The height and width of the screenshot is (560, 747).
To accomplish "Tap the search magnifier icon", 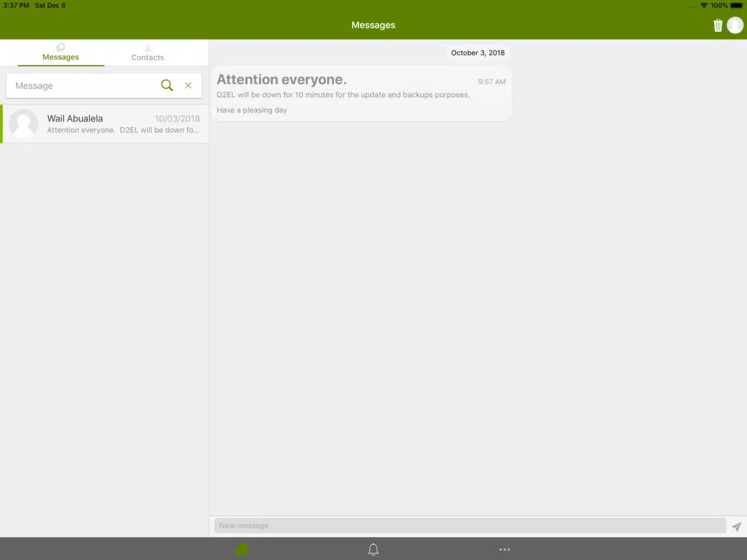I will pyautogui.click(x=167, y=85).
